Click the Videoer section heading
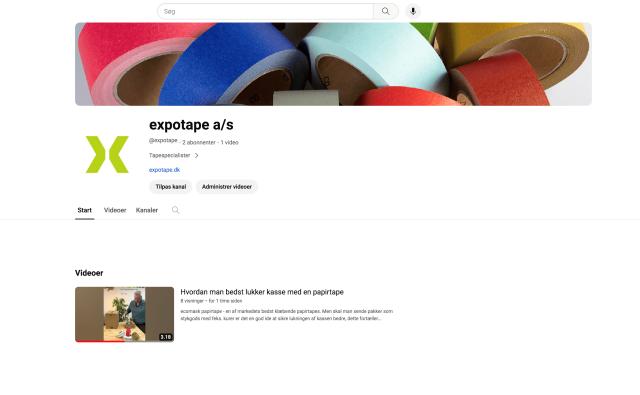Viewport: 640px width, 395px height. click(89, 273)
